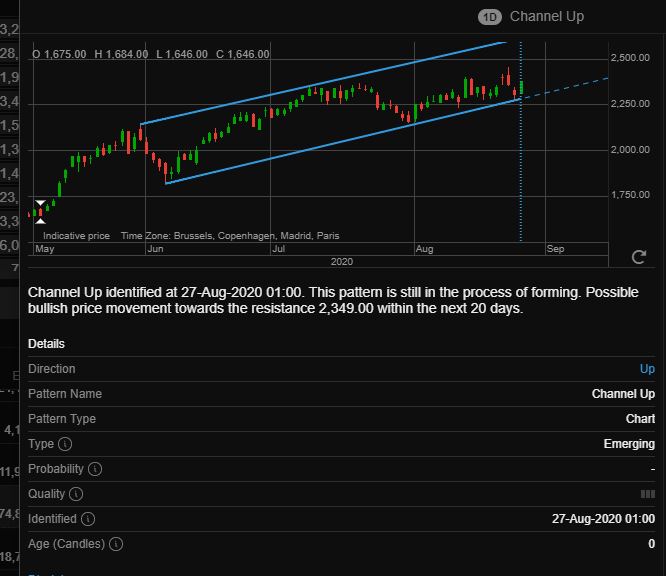Image resolution: width=666 pixels, height=576 pixels.
Task: Click the Jun label on time axis
Action: point(155,249)
